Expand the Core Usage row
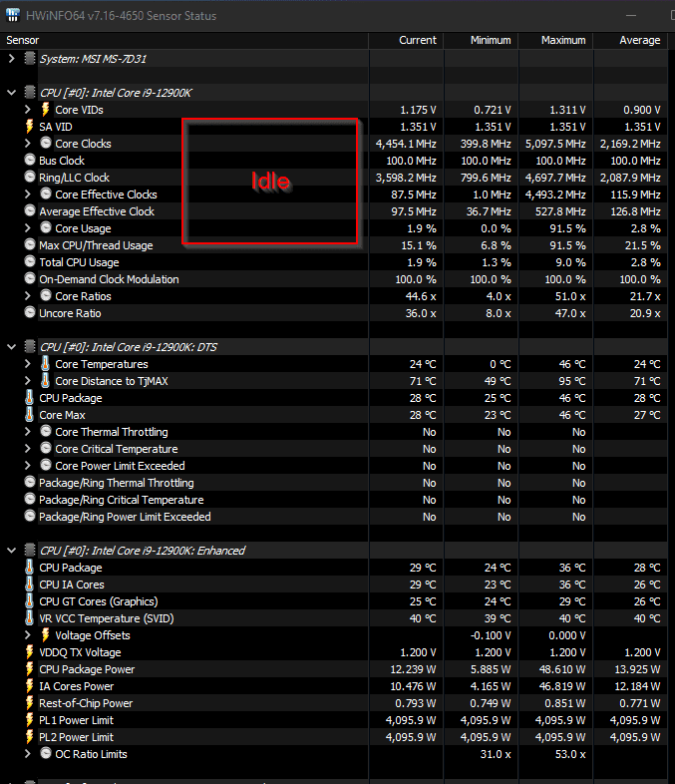Viewport: 675px width, 784px height. pyautogui.click(x=28, y=228)
